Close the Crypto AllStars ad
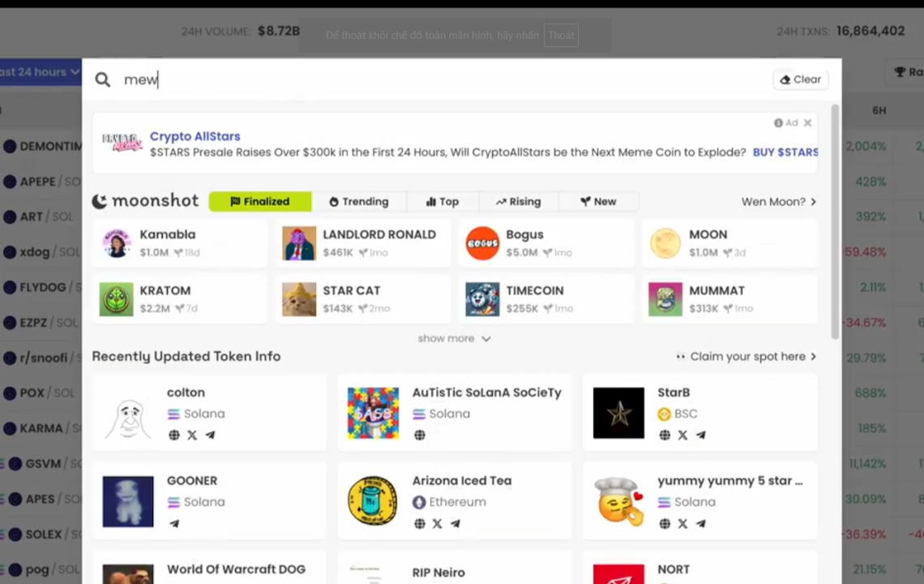 coord(807,122)
